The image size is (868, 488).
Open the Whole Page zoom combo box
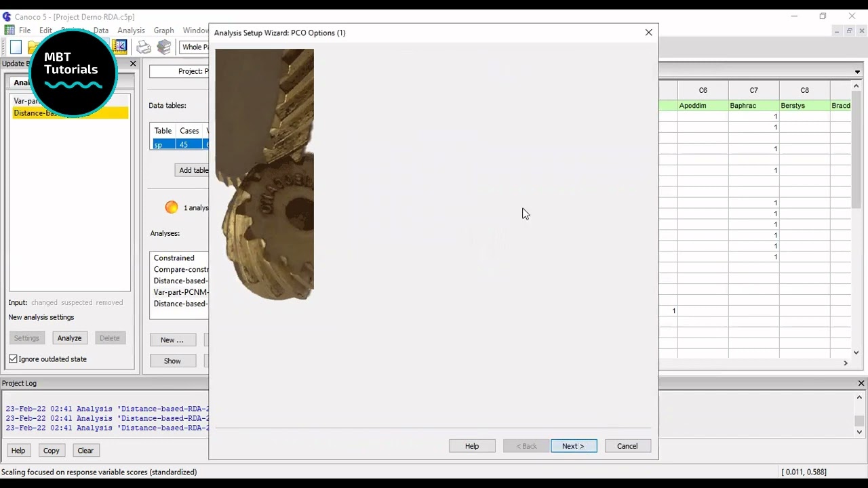pos(195,47)
